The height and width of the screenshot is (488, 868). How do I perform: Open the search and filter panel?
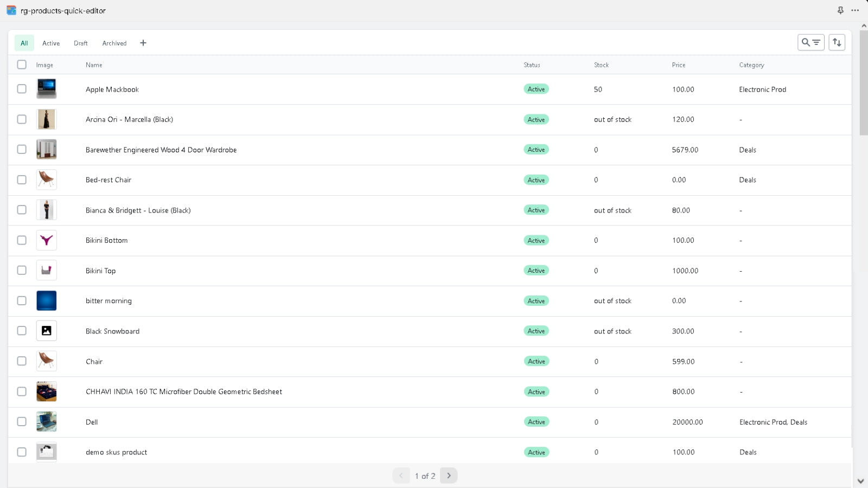pyautogui.click(x=810, y=42)
